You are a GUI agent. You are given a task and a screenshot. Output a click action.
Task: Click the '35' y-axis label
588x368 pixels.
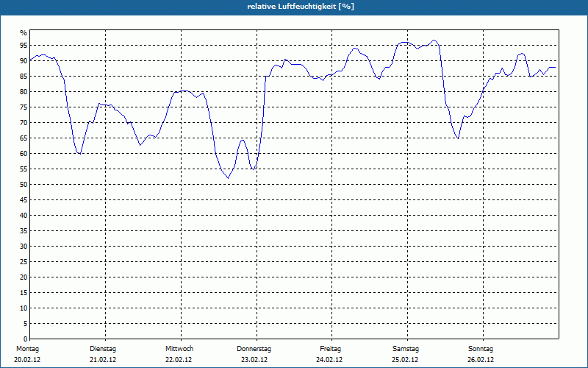click(x=24, y=231)
